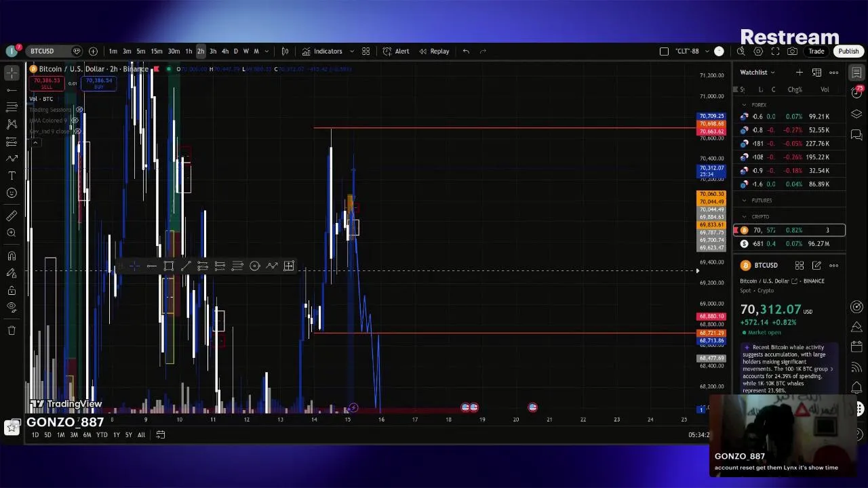
Task: Toggle lock all drawings padlock
Action: (12, 291)
